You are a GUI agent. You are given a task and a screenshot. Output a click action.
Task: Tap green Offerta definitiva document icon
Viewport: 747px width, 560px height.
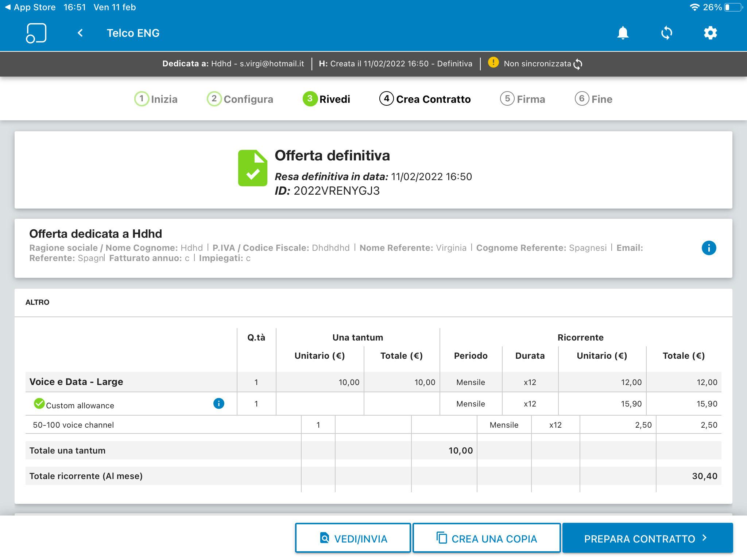252,168
